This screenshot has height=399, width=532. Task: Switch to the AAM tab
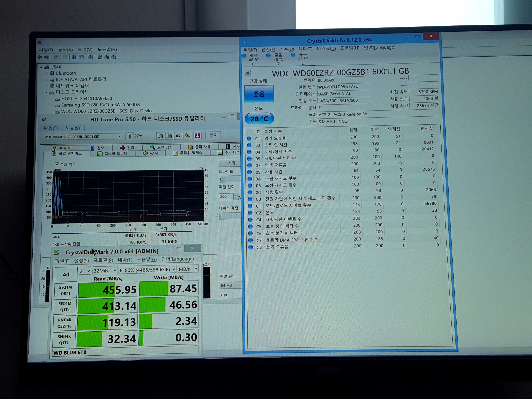tap(150, 153)
